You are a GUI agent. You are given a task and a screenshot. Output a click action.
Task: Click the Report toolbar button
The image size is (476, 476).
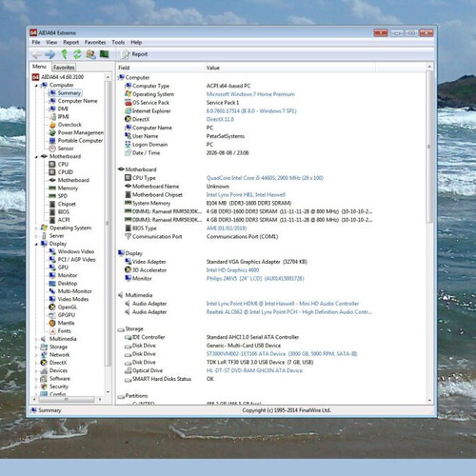(x=134, y=54)
